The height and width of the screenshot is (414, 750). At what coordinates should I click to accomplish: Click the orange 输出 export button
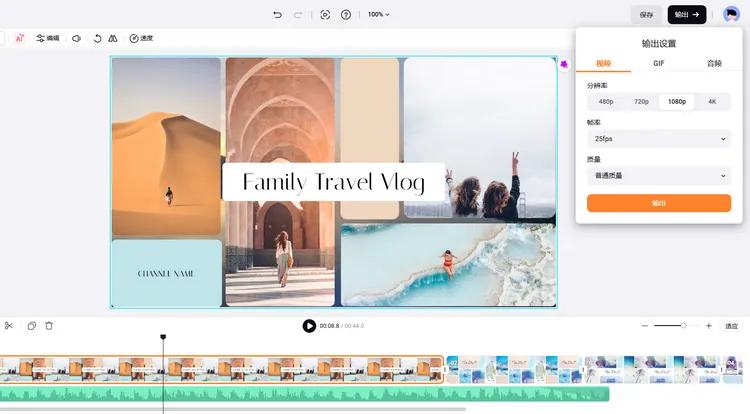pos(658,203)
